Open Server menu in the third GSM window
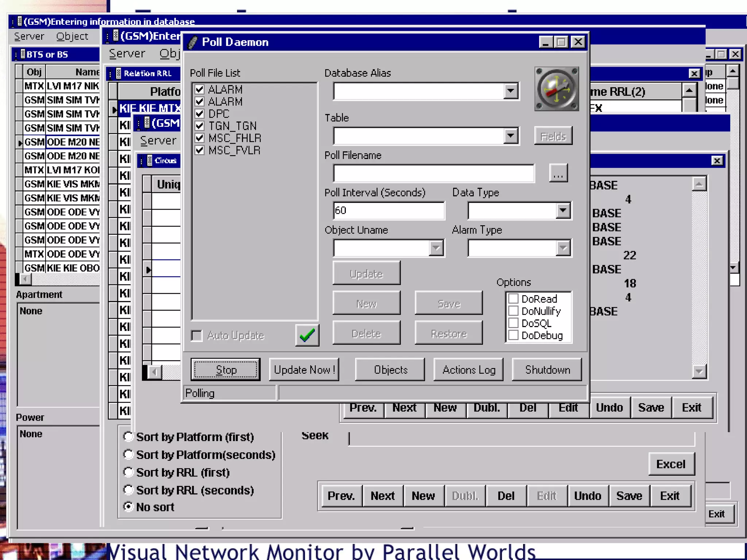747x560 pixels. pos(158,140)
